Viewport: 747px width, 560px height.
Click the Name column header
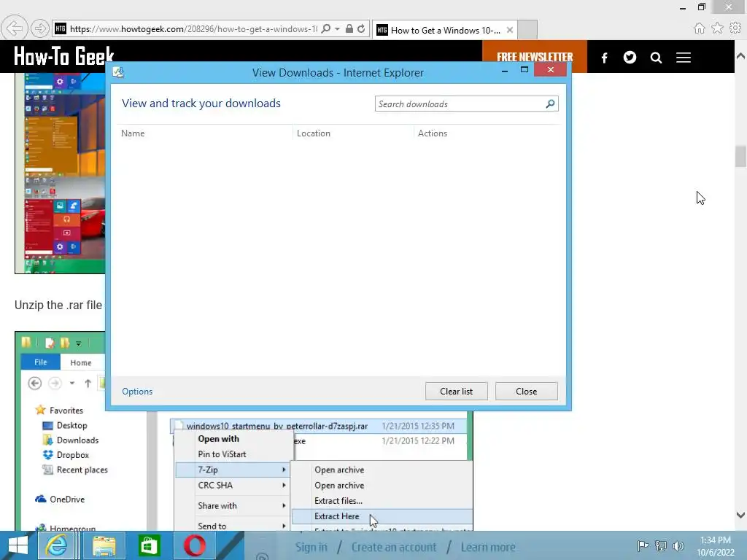point(133,133)
